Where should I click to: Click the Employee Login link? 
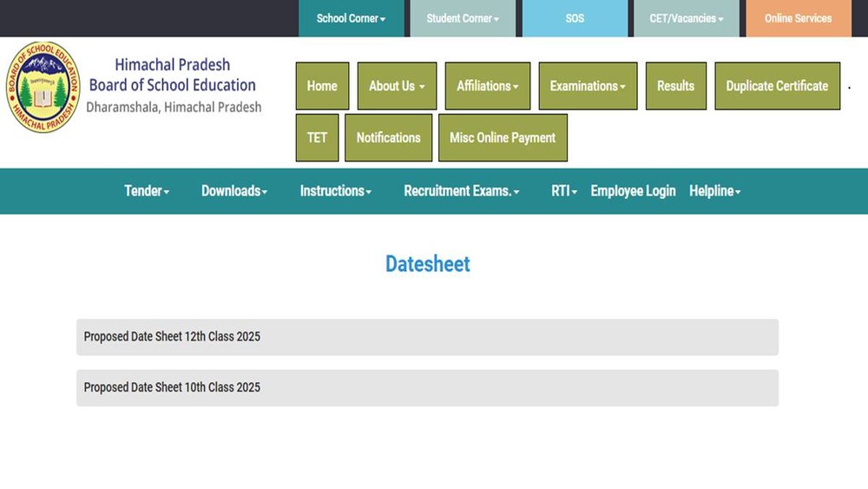(x=633, y=191)
